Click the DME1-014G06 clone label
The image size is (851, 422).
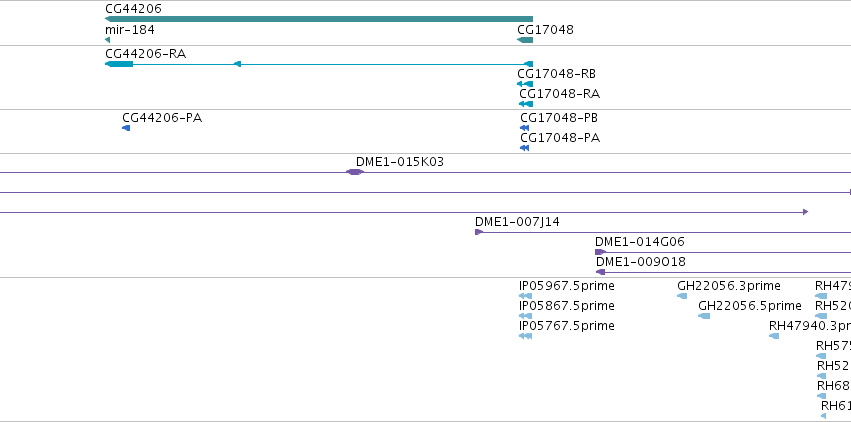pos(640,242)
